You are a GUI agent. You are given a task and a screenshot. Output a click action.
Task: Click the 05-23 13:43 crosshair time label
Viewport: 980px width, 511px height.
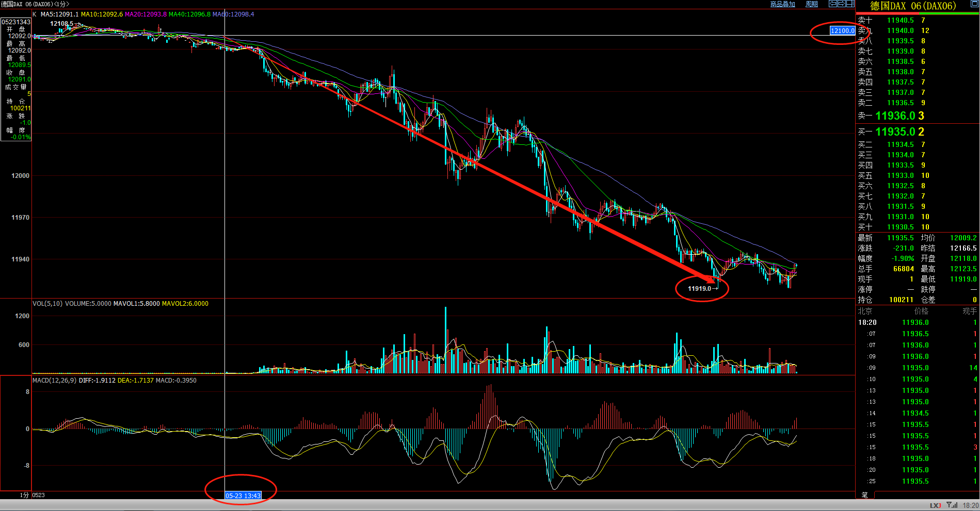click(243, 496)
